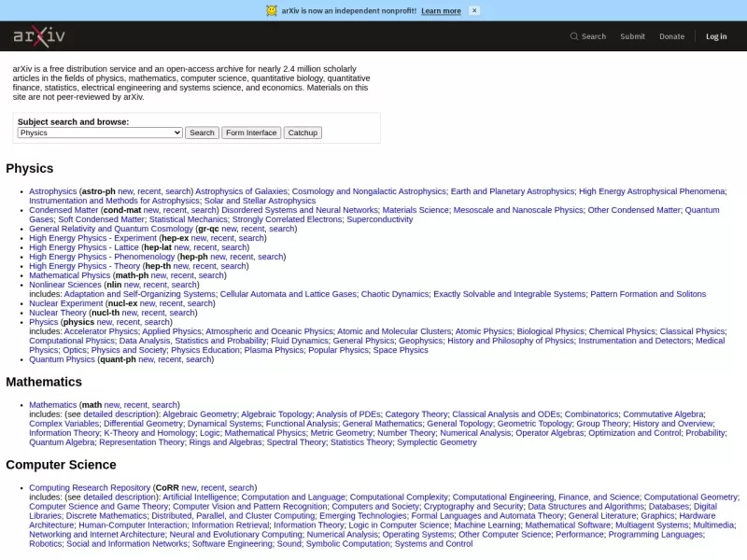Screen dimensions: 747x560
Task: Open General Relativity and Quantum Cosmology
Action: point(111,229)
